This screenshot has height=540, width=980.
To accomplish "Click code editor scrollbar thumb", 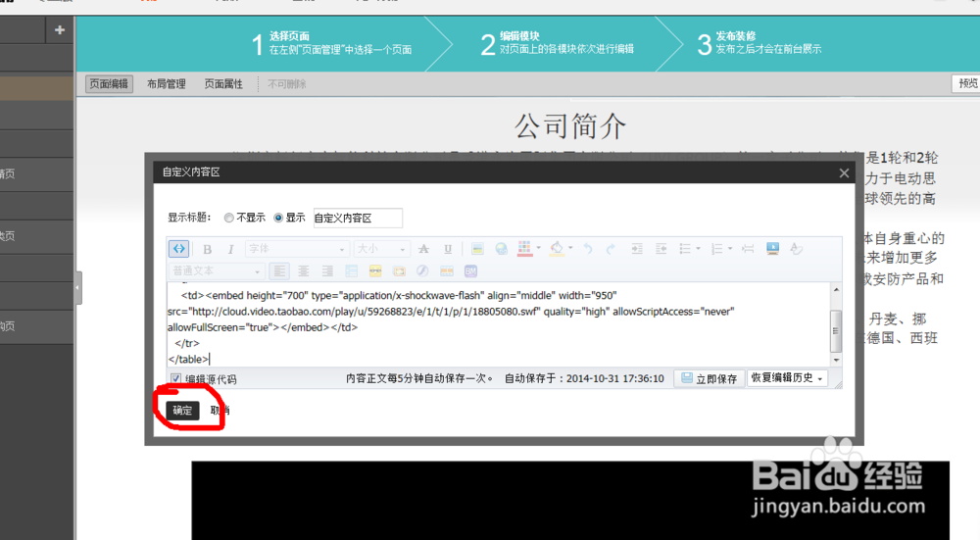I will (836, 330).
